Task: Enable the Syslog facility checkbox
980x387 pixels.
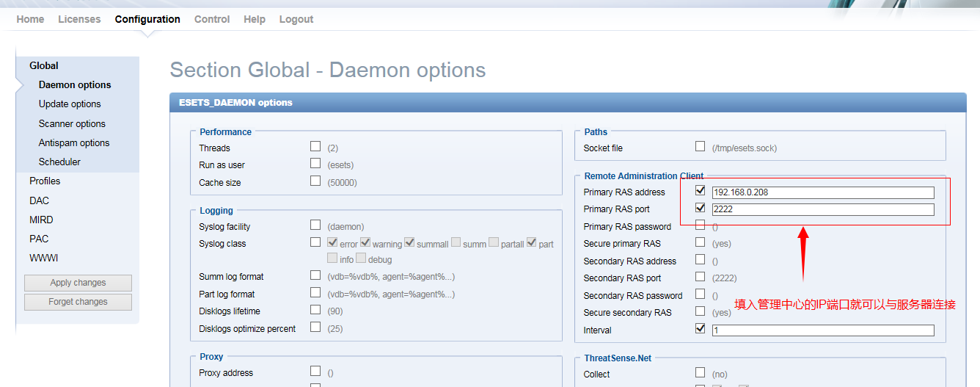Action: 315,225
